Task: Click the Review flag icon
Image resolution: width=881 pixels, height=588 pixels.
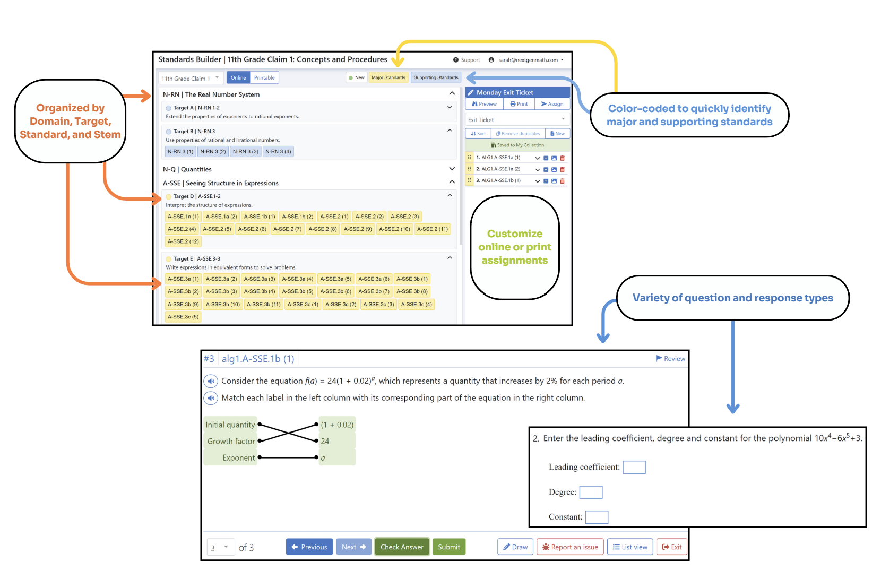Action: [x=659, y=359]
